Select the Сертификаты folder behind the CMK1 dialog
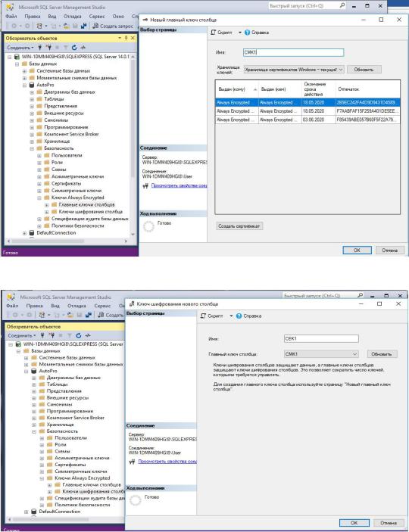The image size is (409, 532). (66, 184)
